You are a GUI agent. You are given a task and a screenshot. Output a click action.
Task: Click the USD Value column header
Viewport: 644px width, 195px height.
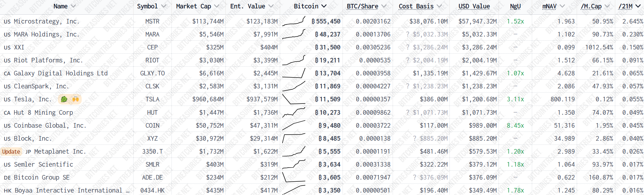[474, 6]
